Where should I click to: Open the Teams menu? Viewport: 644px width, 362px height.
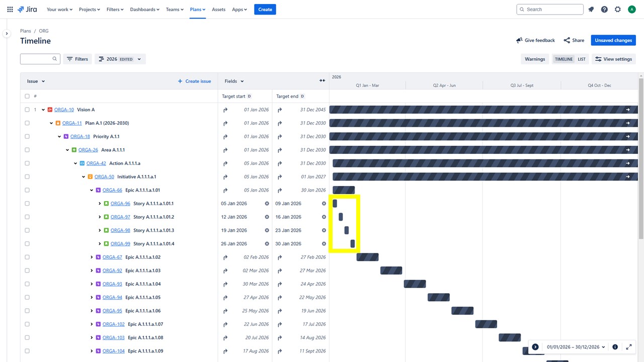(175, 10)
